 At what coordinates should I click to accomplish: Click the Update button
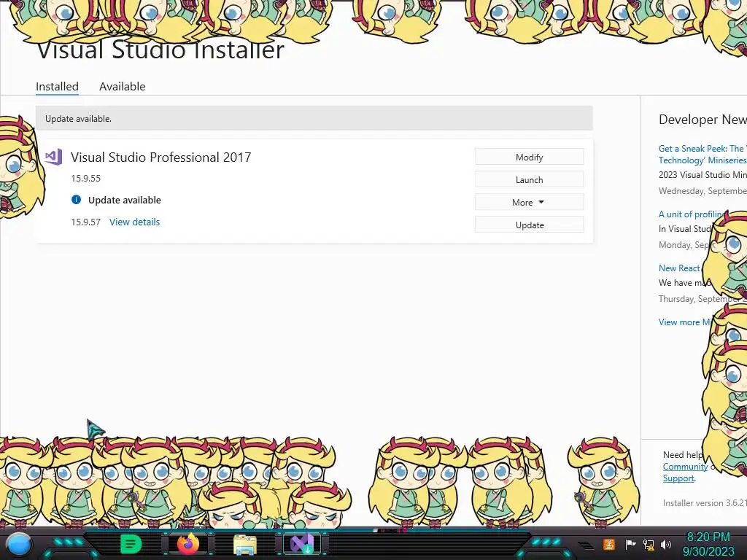530,225
